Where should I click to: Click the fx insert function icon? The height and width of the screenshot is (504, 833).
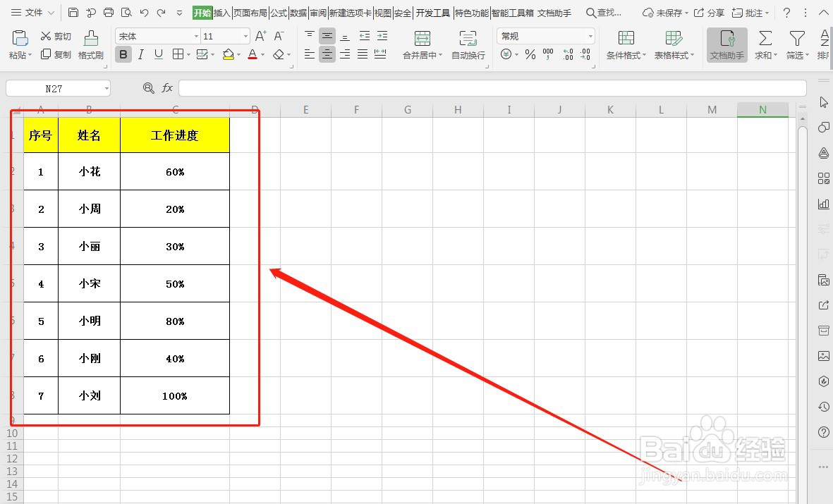(167, 88)
